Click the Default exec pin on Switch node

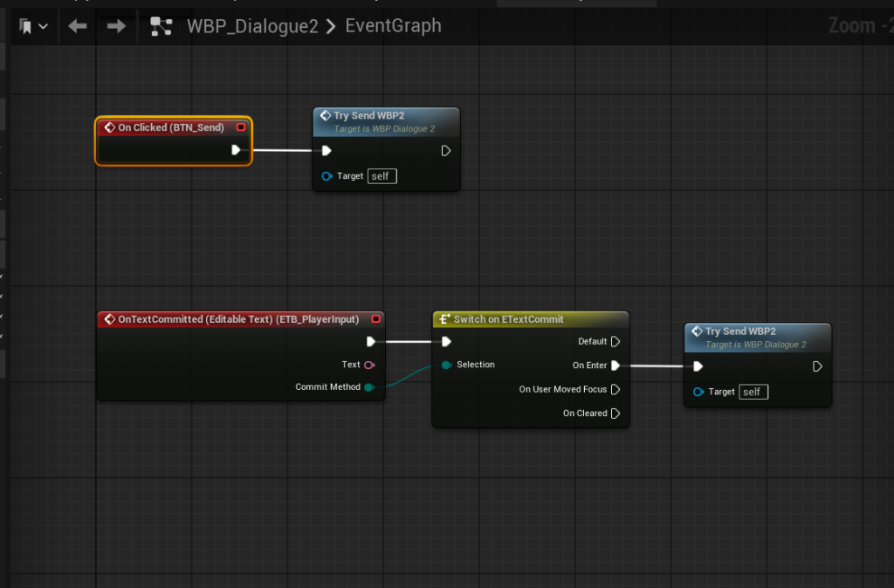[x=615, y=342]
